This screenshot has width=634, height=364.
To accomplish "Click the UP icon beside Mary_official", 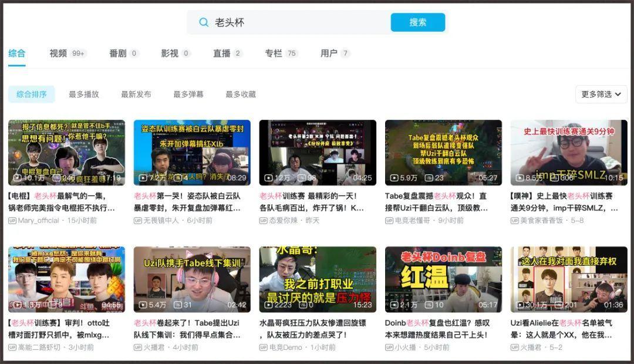I will [x=12, y=221].
